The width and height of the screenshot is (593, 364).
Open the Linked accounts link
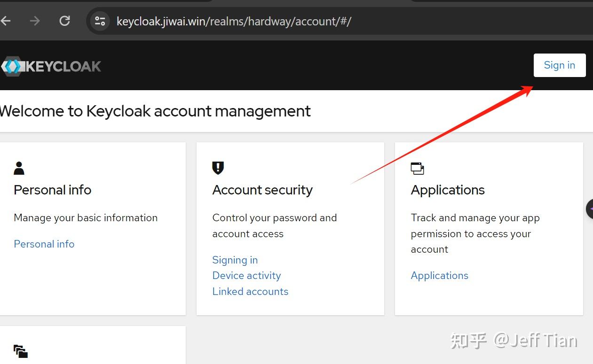[250, 291]
